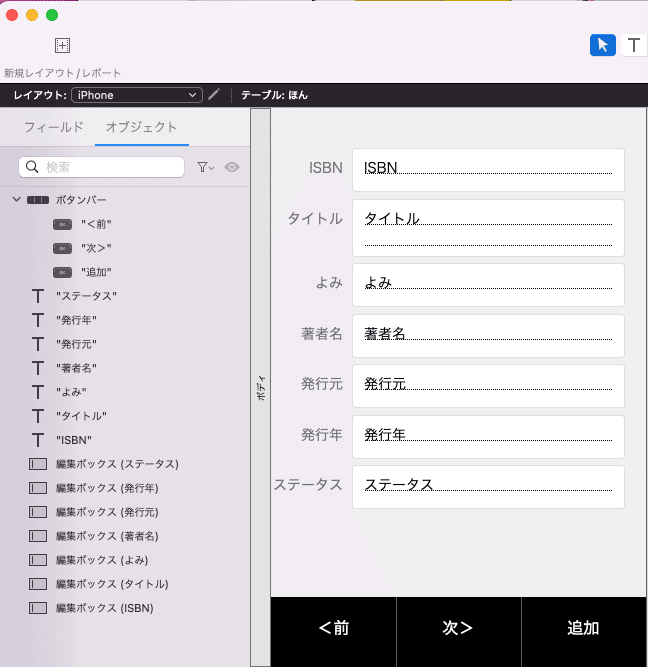The height and width of the screenshot is (667, 648).
Task: Select edit box icon for 編集ボックス (ステータス)
Action: click(x=38, y=464)
